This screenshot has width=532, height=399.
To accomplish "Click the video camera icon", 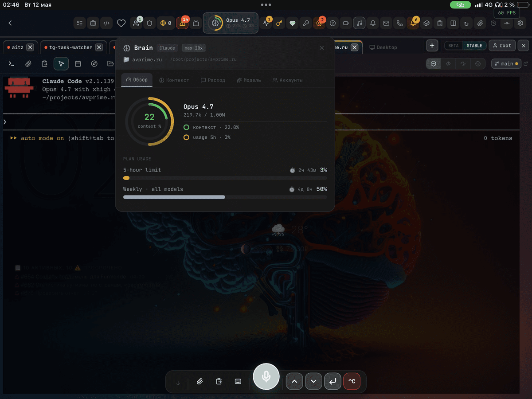I will click(346, 23).
